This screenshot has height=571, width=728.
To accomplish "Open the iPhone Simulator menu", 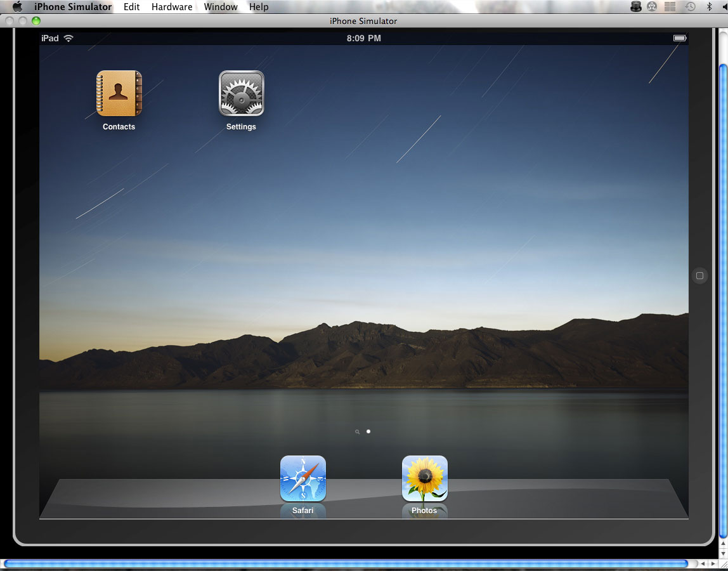I will 73,7.
